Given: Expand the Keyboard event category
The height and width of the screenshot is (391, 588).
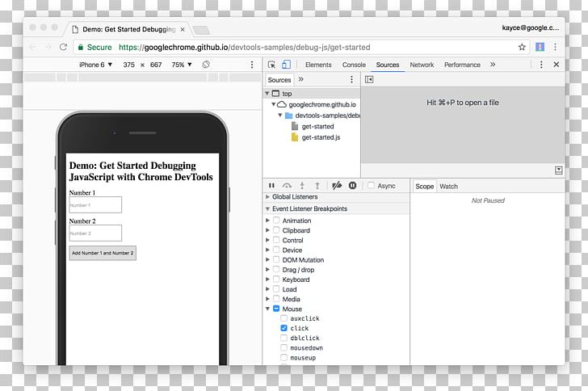Looking at the screenshot, I should pyautogui.click(x=267, y=280).
